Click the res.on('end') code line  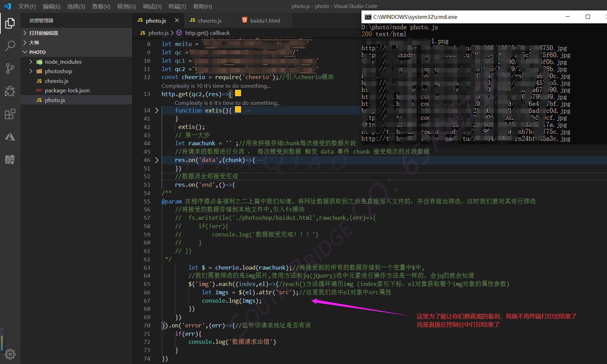tap(205, 185)
